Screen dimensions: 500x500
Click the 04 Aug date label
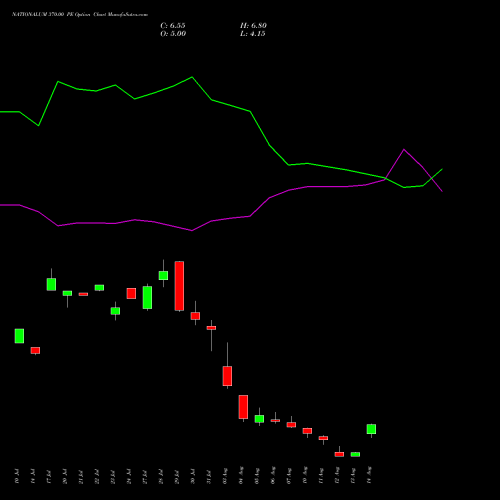coord(241,476)
